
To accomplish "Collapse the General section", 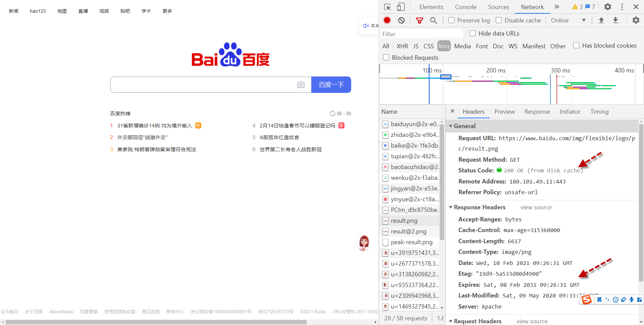I will 451,126.
